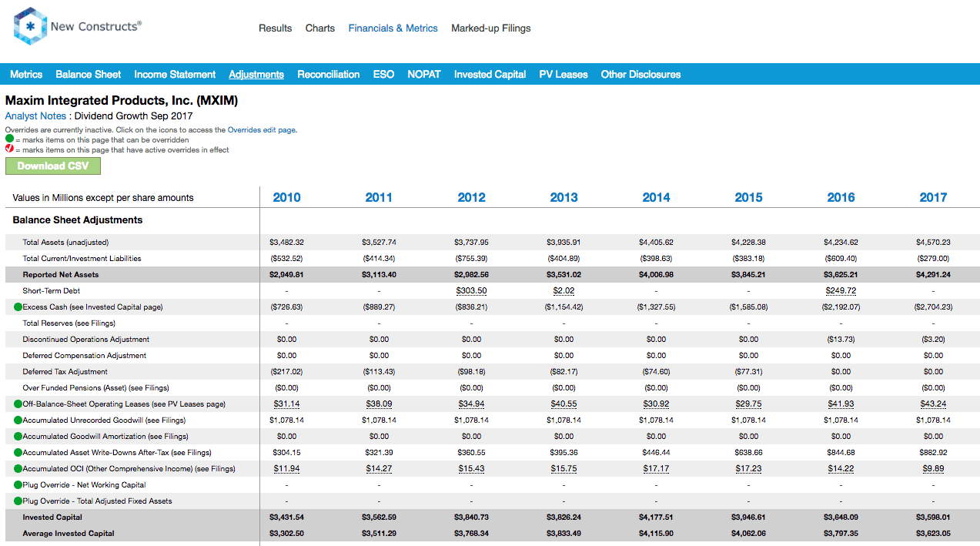Click Accumulated OCI value $15.75 for 2013

(x=564, y=469)
